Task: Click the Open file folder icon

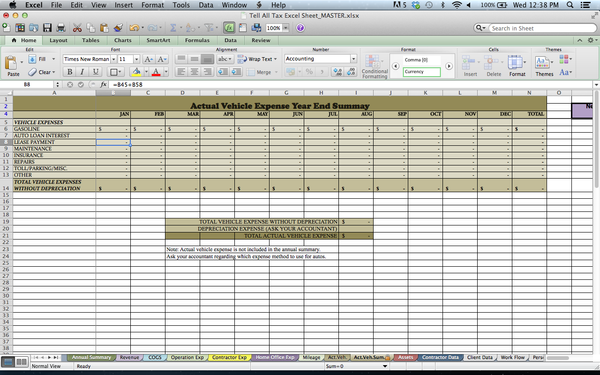Action: click(34, 28)
